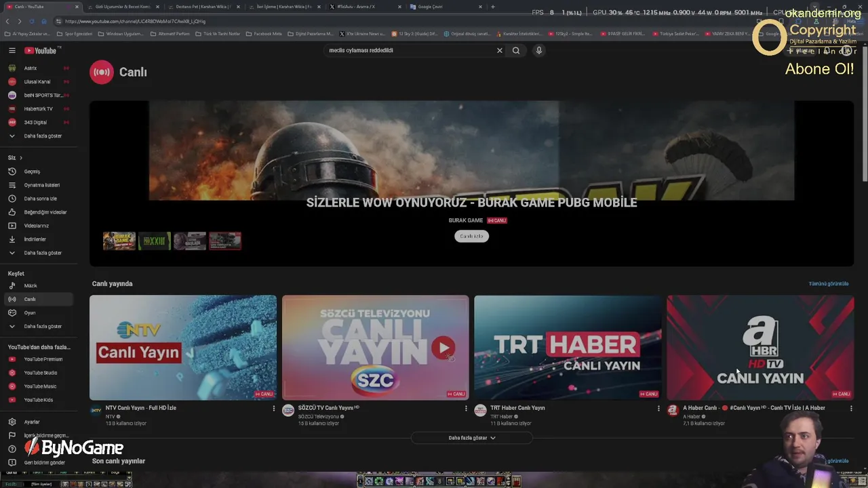868x488 pixels.
Task: Click Canlı izle button
Action: 471,236
